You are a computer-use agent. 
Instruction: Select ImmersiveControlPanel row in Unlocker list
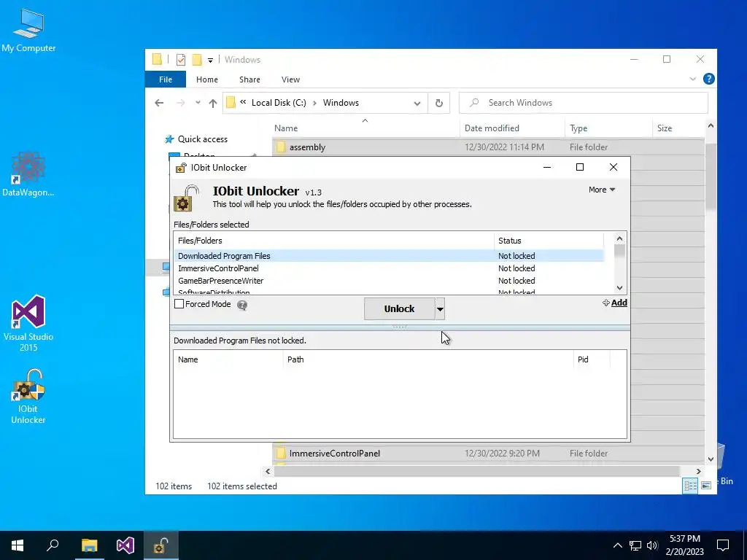pos(389,268)
